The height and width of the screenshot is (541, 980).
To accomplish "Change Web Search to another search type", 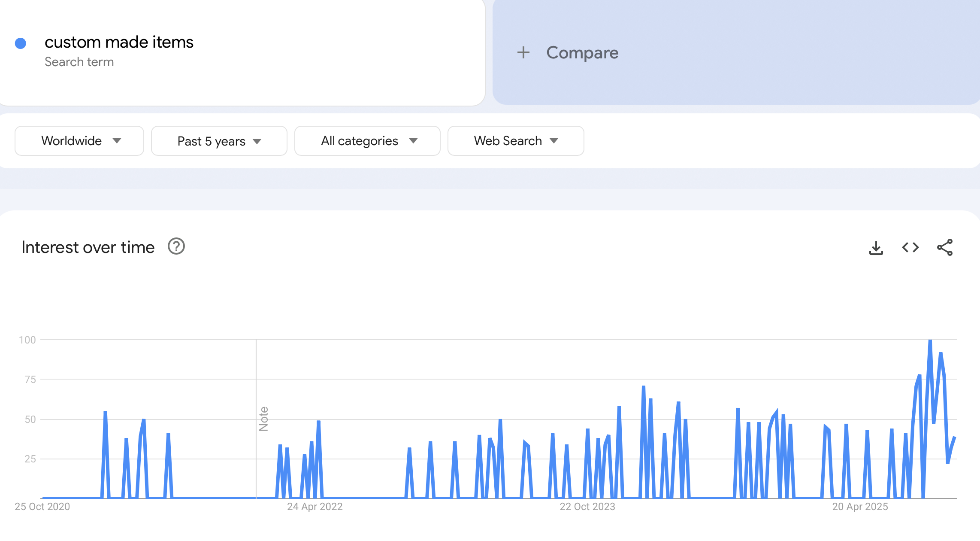I will click(515, 141).
